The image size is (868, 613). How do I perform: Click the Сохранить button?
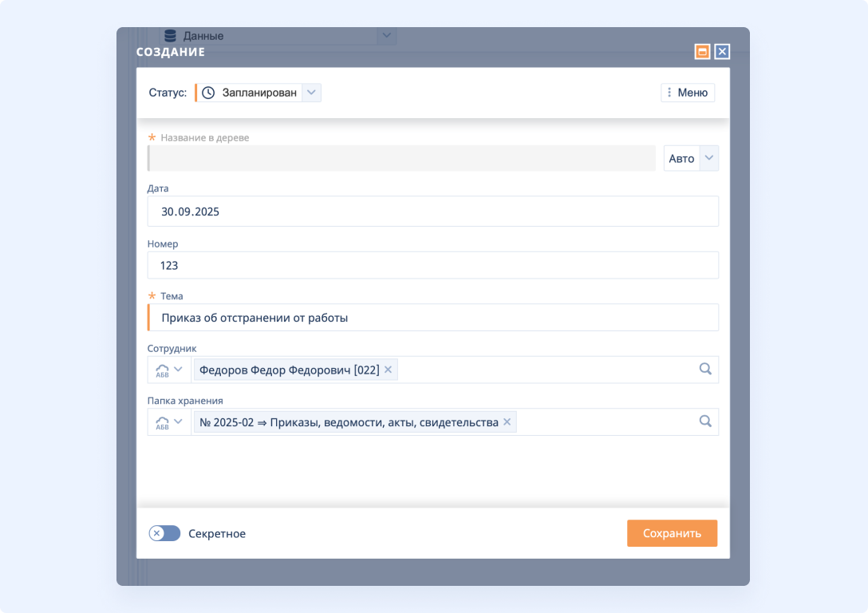pyautogui.click(x=672, y=533)
